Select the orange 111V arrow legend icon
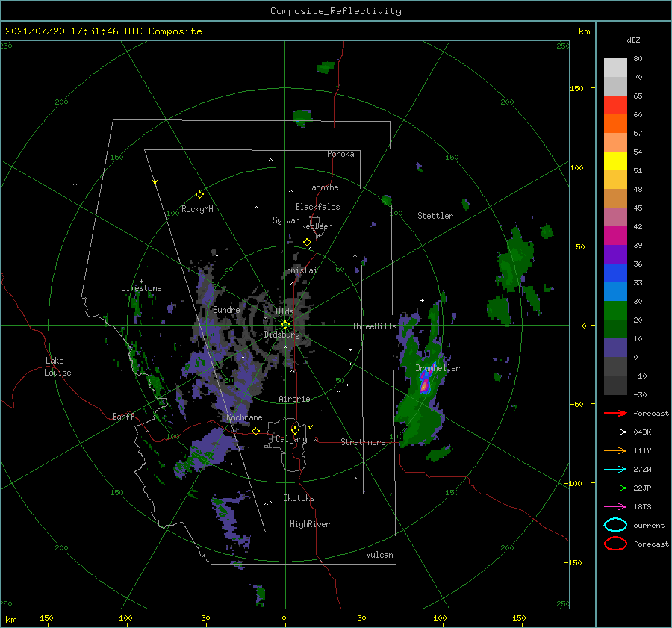Image resolution: width=672 pixels, height=628 pixels. click(615, 450)
